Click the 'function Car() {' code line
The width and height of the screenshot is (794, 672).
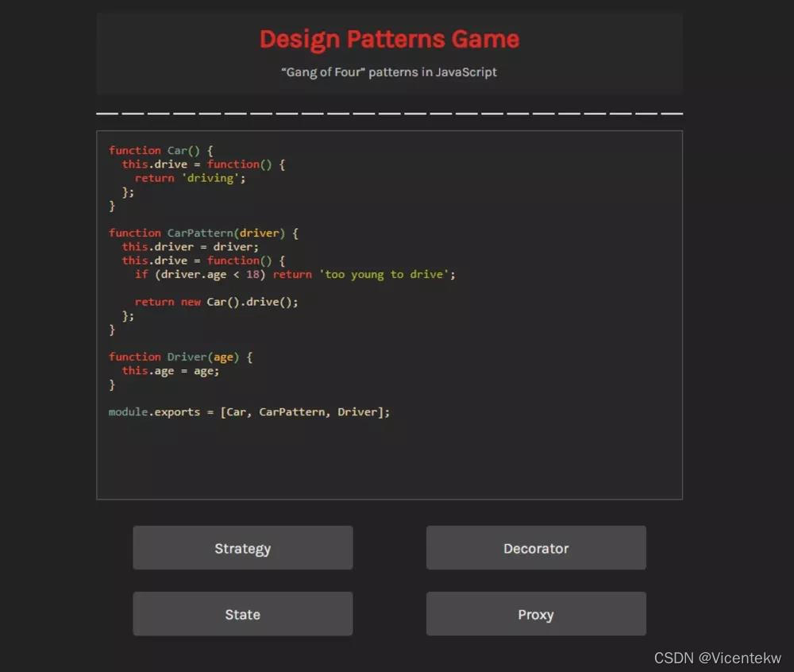pyautogui.click(x=161, y=150)
